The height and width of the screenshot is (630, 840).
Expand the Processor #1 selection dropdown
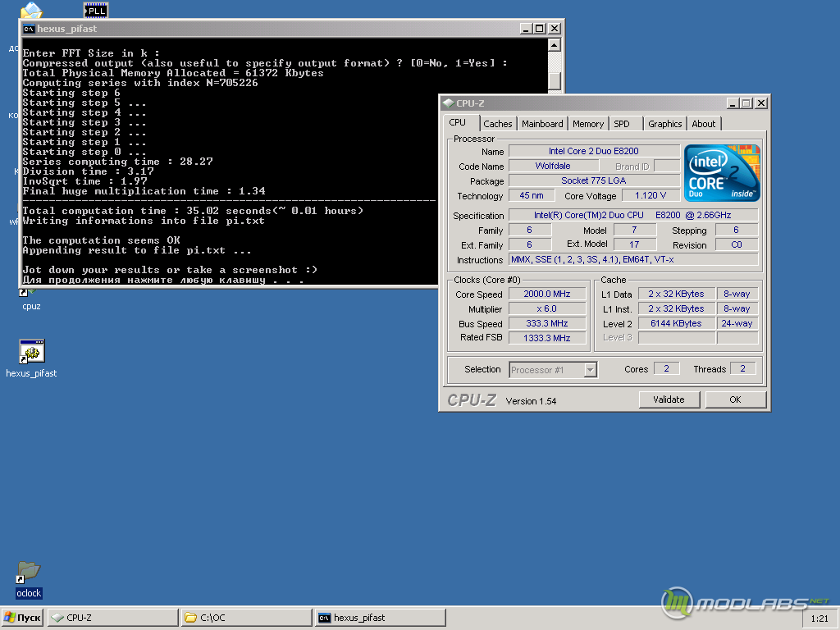point(590,370)
